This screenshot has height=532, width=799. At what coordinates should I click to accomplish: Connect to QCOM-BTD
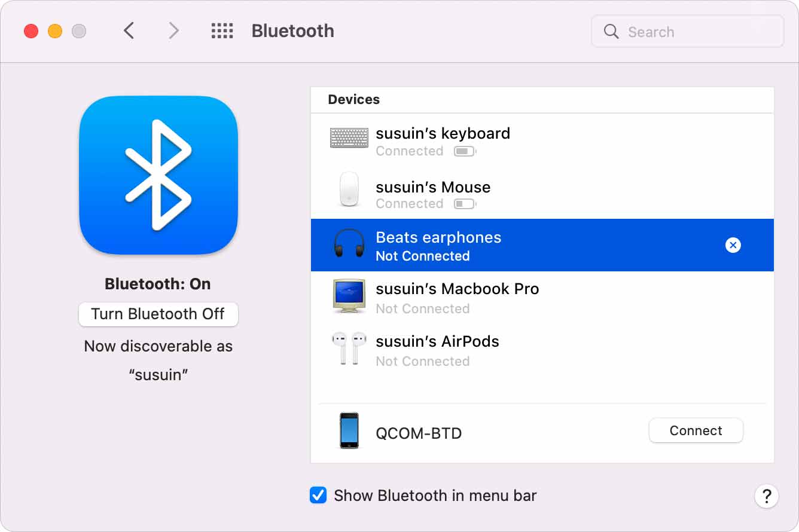point(696,430)
